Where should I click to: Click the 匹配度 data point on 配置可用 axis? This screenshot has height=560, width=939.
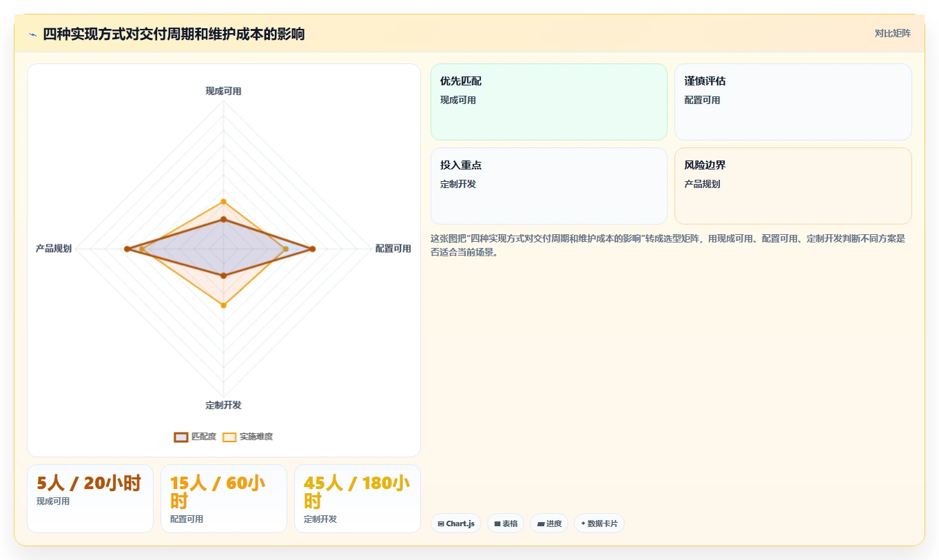tap(312, 249)
